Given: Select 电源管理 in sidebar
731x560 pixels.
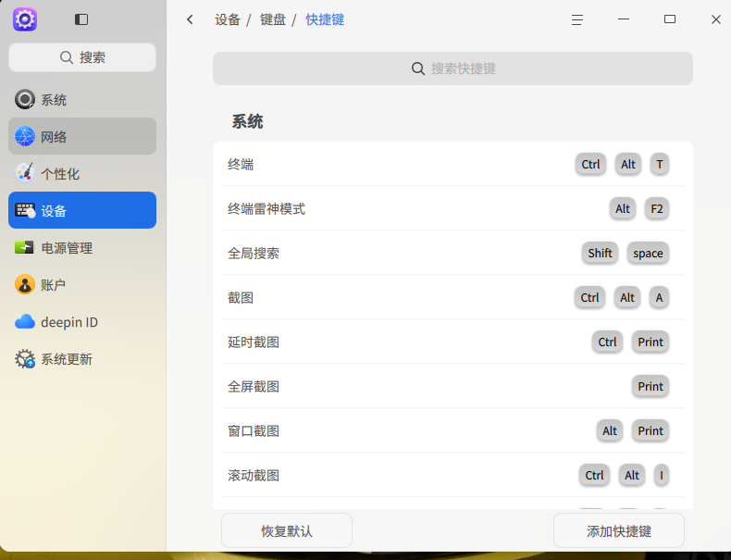Looking at the screenshot, I should (x=82, y=247).
